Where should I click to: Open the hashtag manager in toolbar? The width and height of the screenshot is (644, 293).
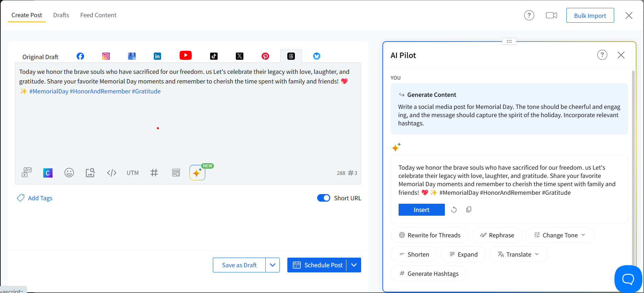click(154, 173)
